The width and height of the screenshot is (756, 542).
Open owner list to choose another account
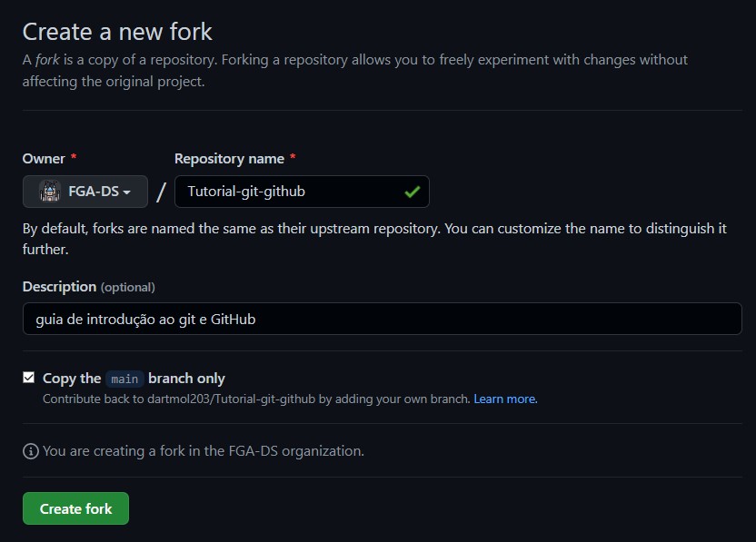click(x=85, y=192)
